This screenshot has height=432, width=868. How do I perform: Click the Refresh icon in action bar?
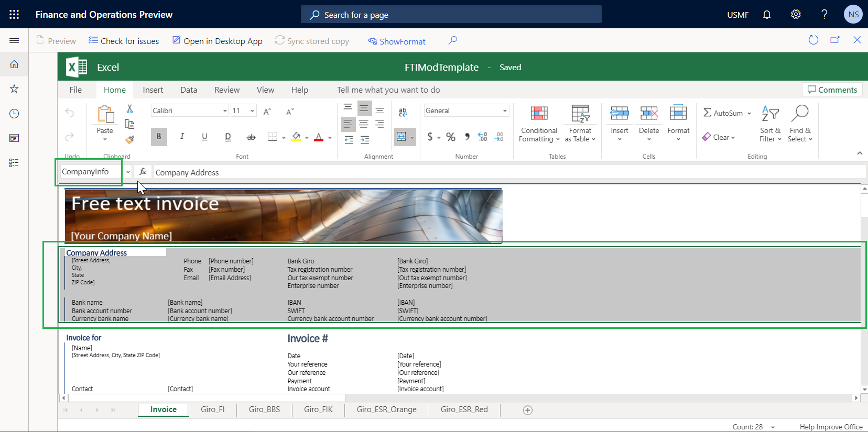pos(813,40)
